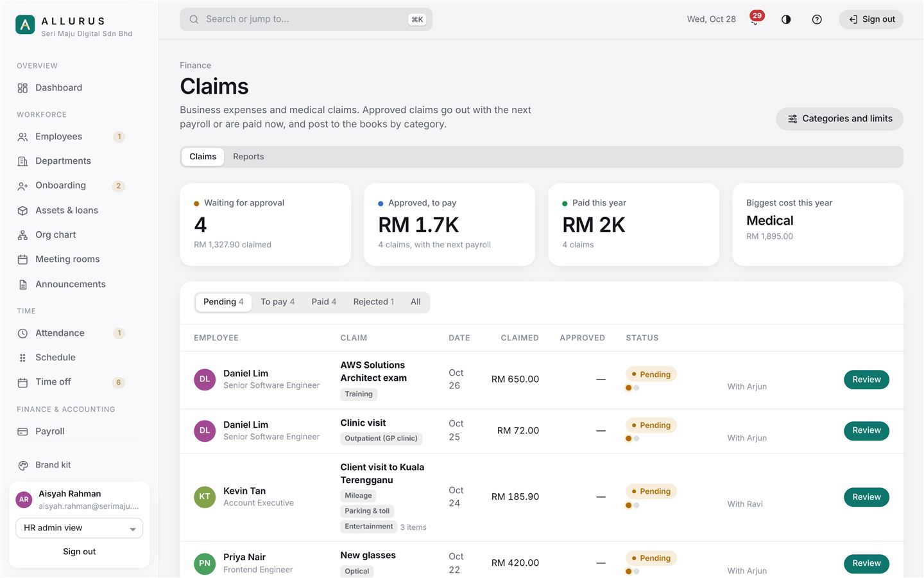Review the AWS Solutions Architect exam claim

point(866,380)
